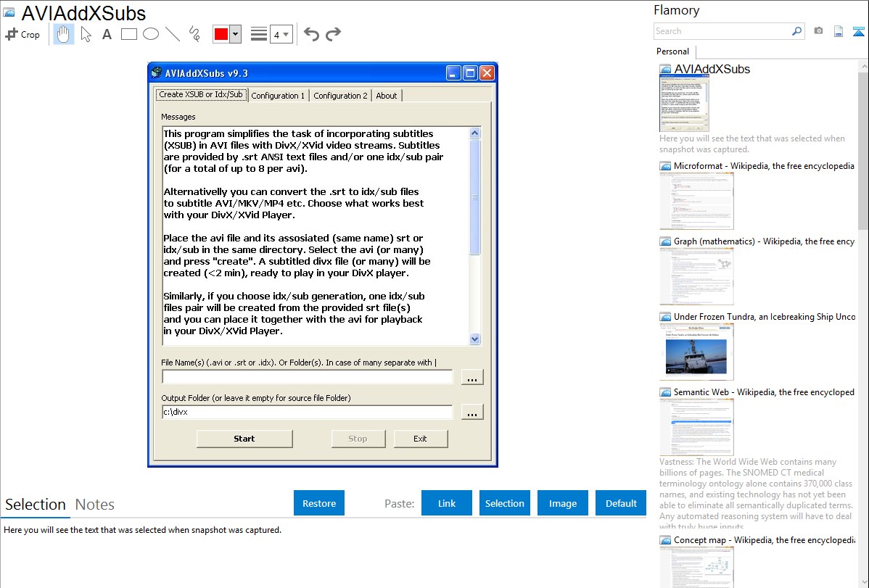This screenshot has height=588, width=869.
Task: Pick the ellipse drawing tool
Action: (x=151, y=34)
